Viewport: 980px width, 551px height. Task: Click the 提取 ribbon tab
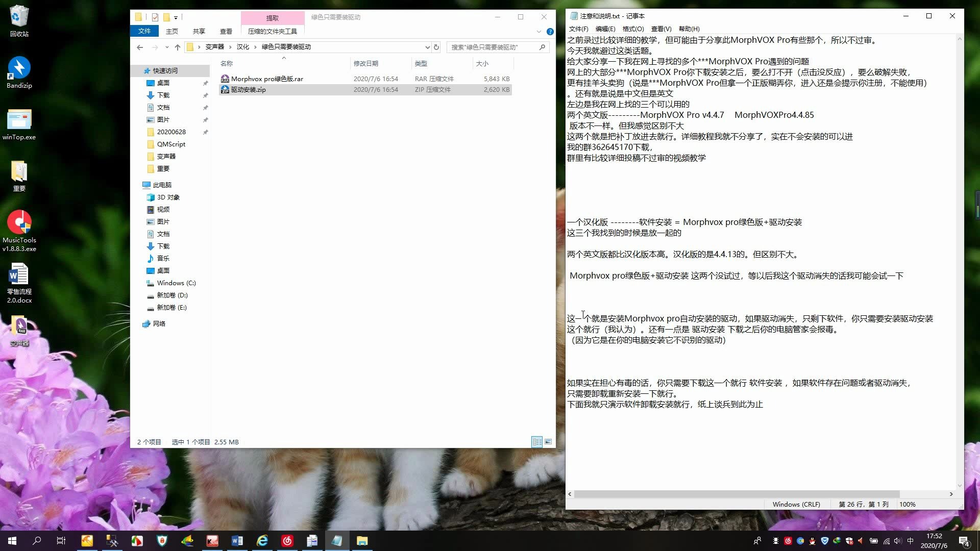click(x=272, y=17)
